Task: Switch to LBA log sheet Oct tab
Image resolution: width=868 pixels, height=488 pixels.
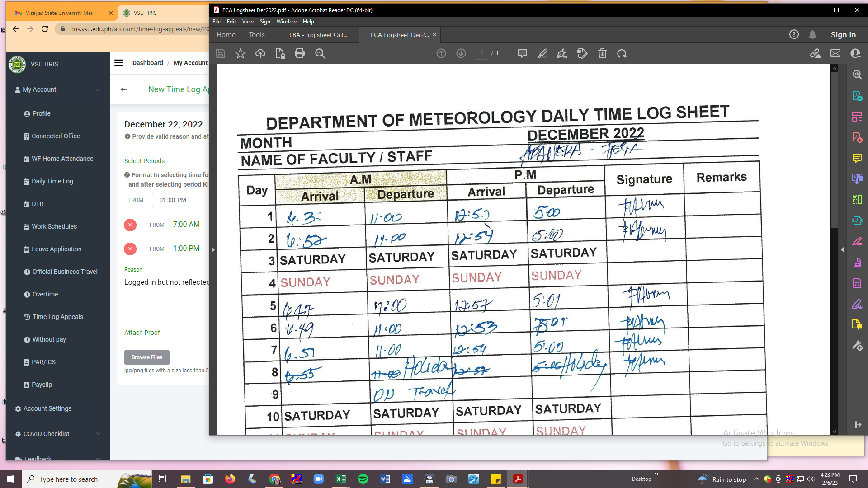Action: 318,35
